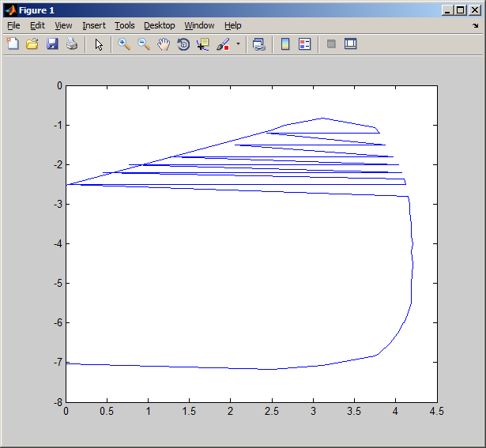Save the figure using the floppy icon
Screen dimensions: 486x448
point(52,44)
